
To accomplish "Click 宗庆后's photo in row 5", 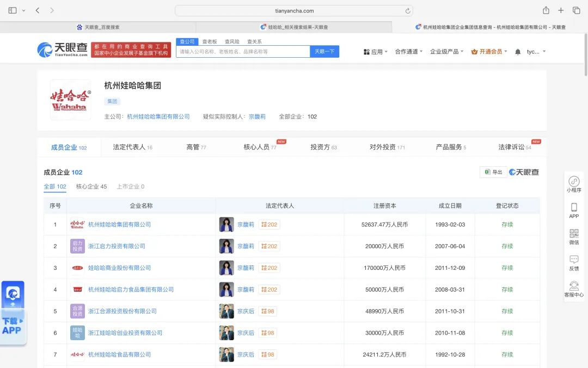I will coord(226,311).
